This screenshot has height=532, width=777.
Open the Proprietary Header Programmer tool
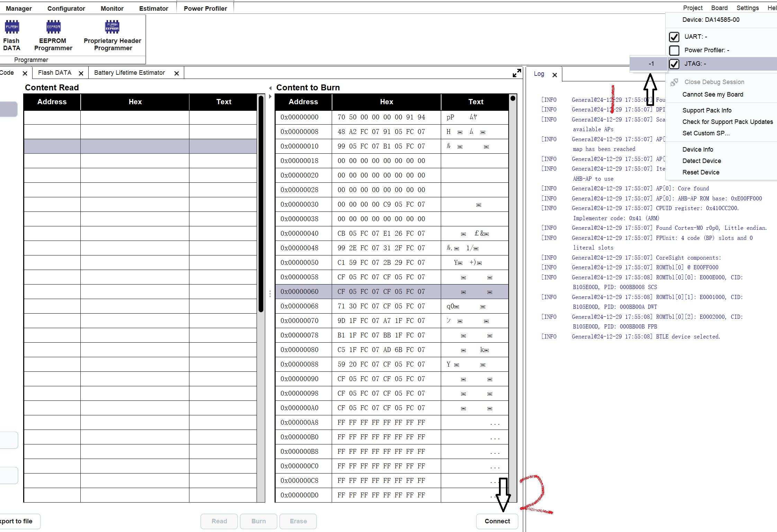tap(112, 27)
